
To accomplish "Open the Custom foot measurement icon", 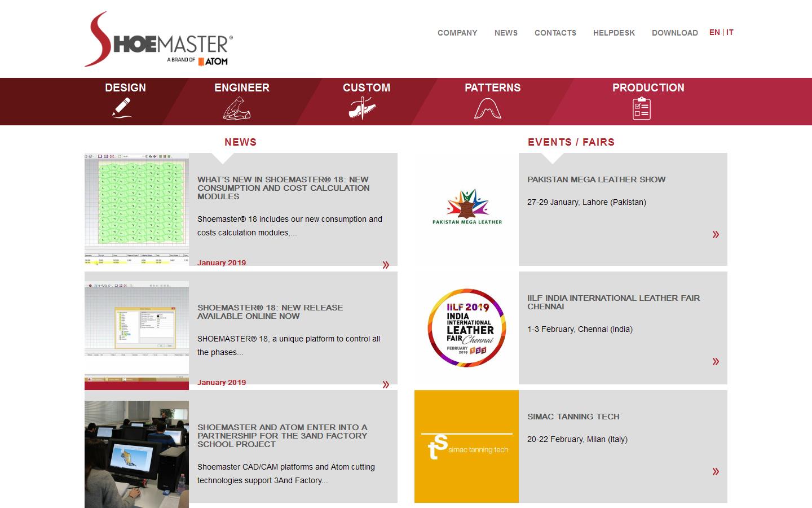I will pyautogui.click(x=362, y=108).
